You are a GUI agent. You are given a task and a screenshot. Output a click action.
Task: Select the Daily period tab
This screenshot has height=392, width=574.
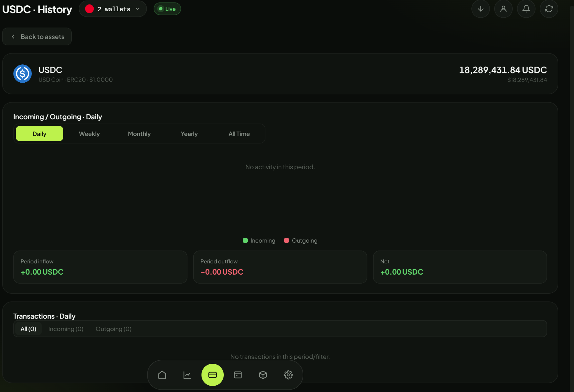pyautogui.click(x=40, y=134)
